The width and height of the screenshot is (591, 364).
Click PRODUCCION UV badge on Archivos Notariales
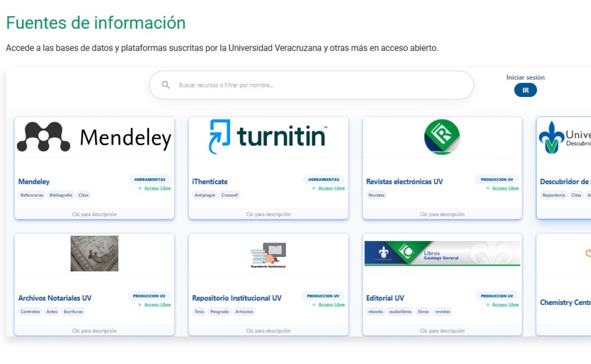tap(149, 296)
